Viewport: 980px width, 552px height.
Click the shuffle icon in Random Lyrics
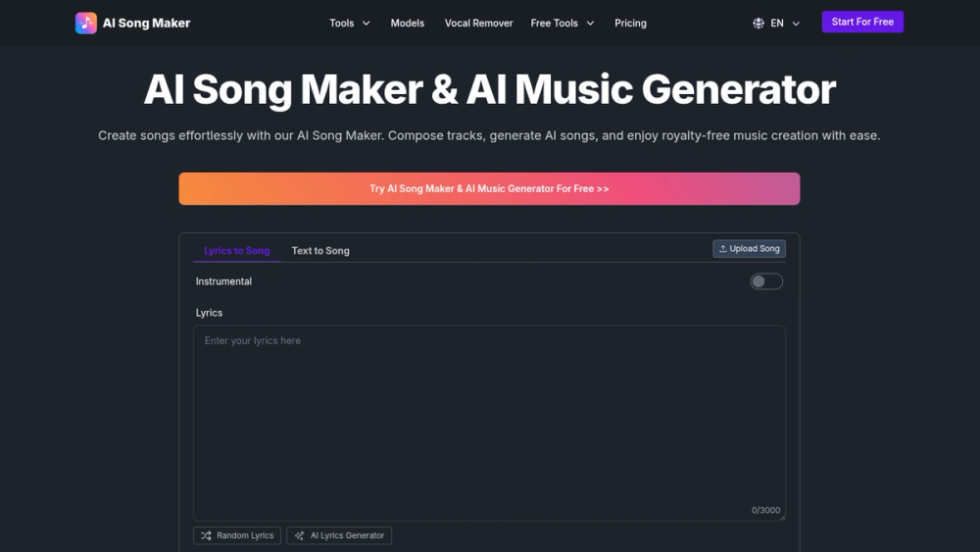206,535
